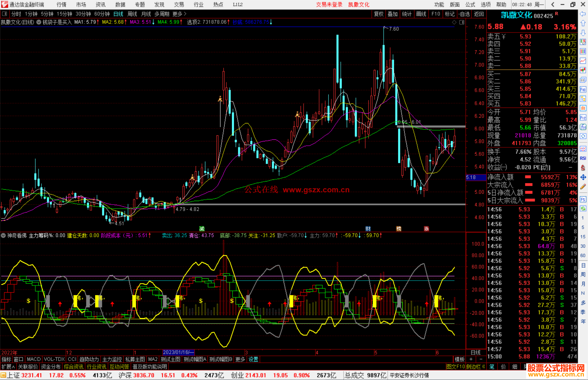Open the 行情 menu
The width and height of the screenshot is (588, 380).
coord(62,5)
